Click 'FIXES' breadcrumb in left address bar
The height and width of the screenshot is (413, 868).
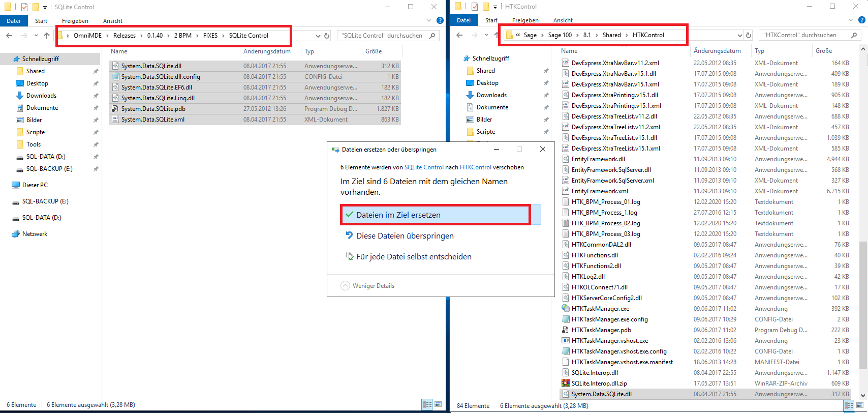(x=210, y=36)
